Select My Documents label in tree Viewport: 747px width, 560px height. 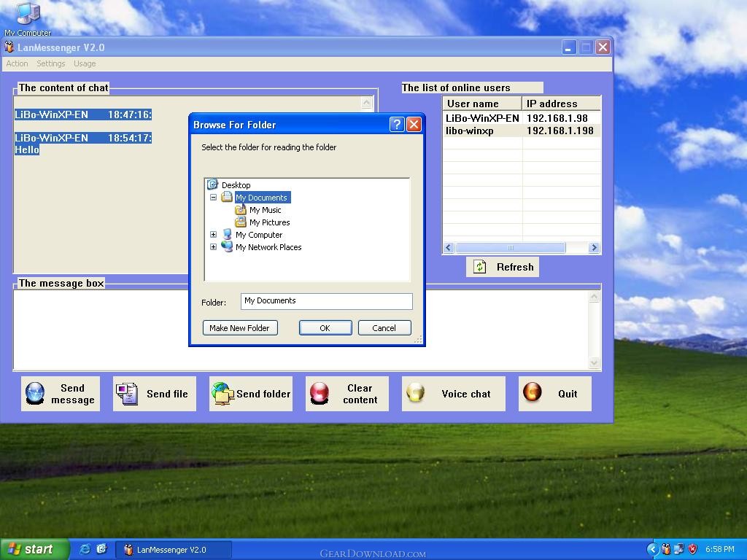point(262,198)
